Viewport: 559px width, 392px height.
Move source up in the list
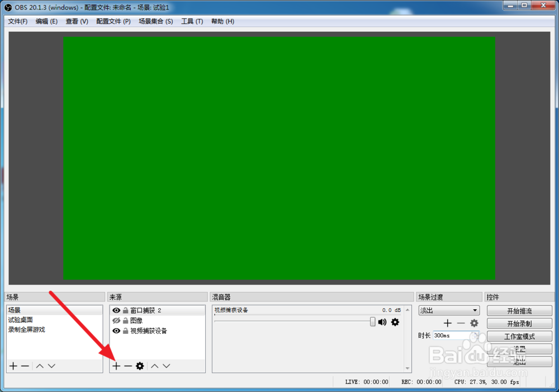[154, 366]
